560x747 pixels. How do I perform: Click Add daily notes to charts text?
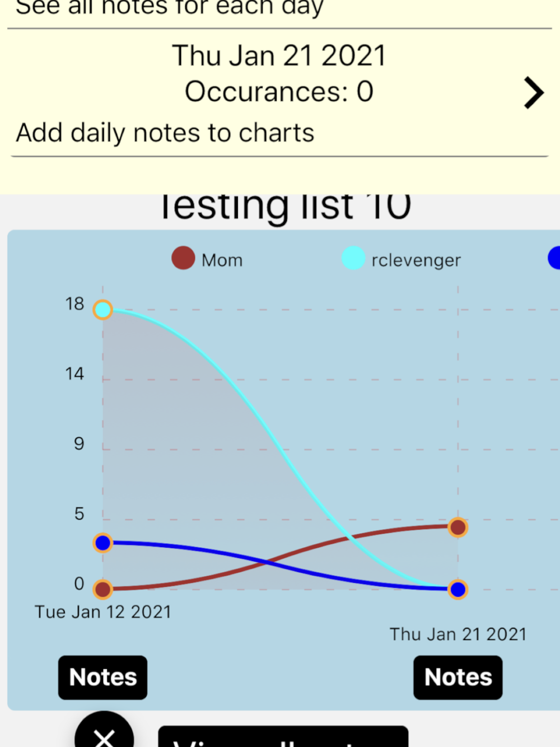165,133
